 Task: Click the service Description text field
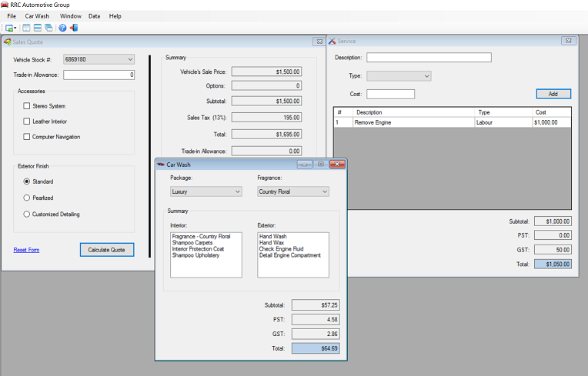[429, 57]
